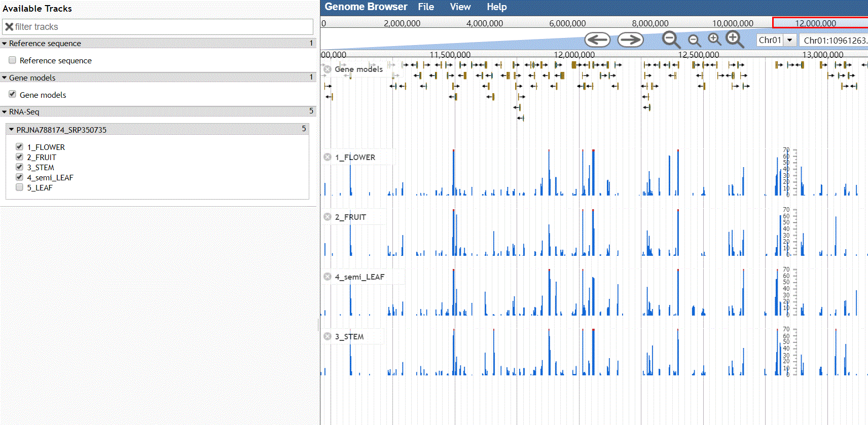This screenshot has width=868, height=425.
Task: Uncheck the 2_FRUIT track checkbox
Action: coord(19,157)
